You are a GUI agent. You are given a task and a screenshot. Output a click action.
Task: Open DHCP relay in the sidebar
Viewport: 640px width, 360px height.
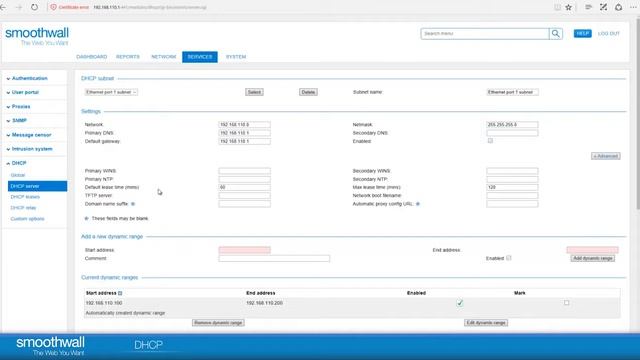coord(24,208)
